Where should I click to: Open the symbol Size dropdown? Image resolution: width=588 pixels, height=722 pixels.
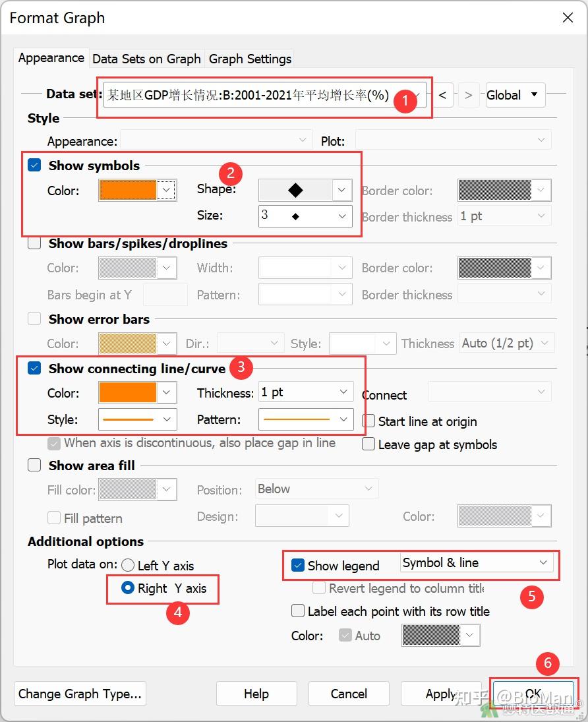click(341, 216)
